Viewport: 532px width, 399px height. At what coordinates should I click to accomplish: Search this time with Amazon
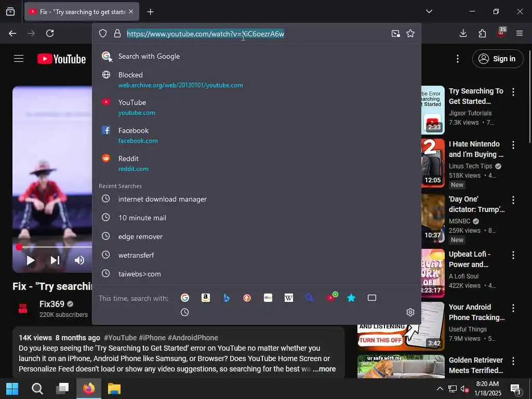(x=206, y=298)
